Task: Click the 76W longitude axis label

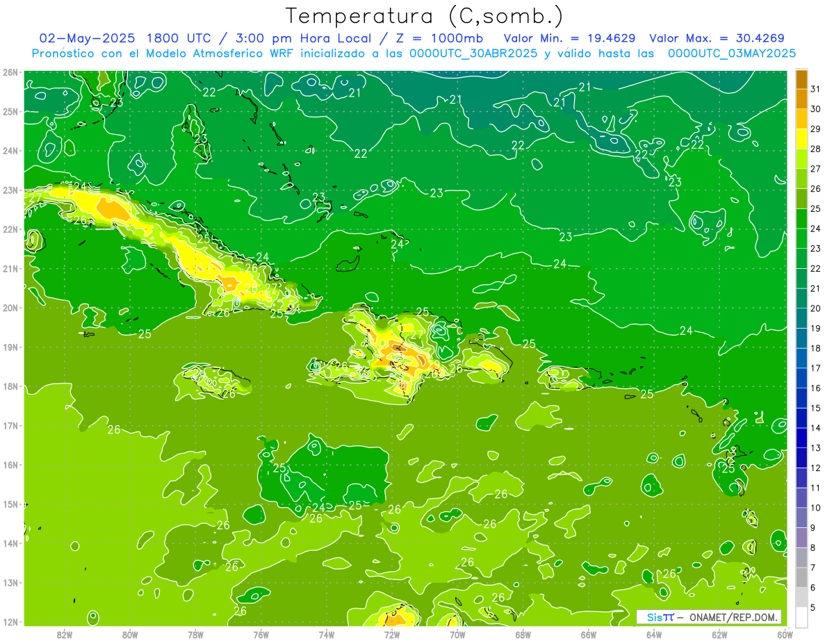Action: coord(261,634)
